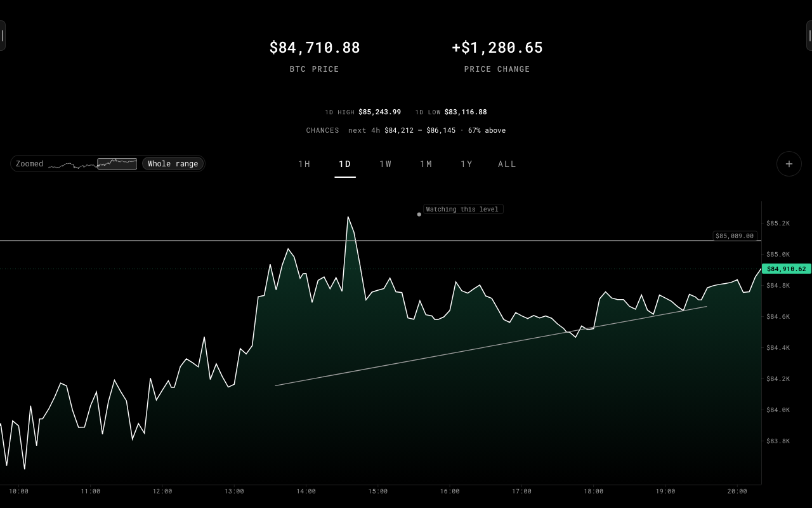
Task: Click the BTC price $84,710.88
Action: [x=315, y=48]
